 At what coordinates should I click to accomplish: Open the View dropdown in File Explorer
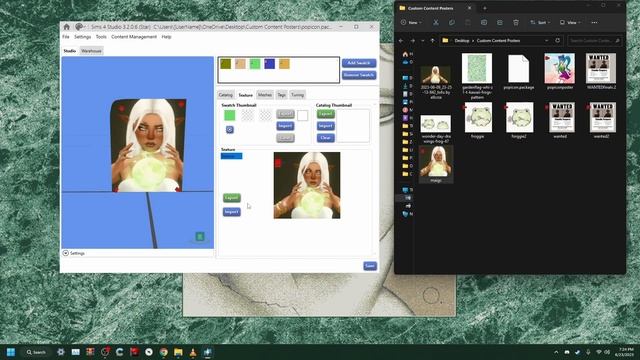(x=571, y=22)
